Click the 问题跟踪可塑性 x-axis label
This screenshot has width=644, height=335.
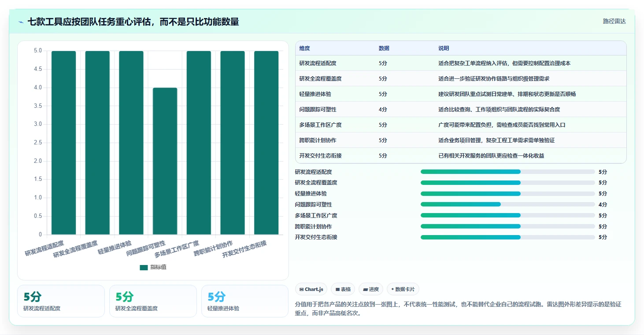[146, 248]
